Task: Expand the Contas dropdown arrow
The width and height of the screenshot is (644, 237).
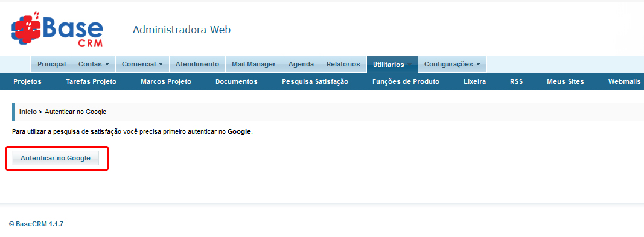Action: (107, 65)
